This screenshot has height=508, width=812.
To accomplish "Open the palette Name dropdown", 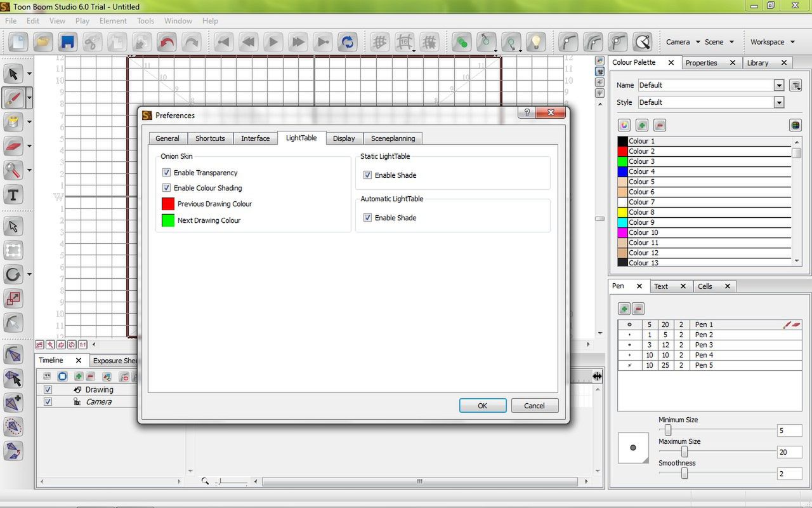I will point(779,85).
